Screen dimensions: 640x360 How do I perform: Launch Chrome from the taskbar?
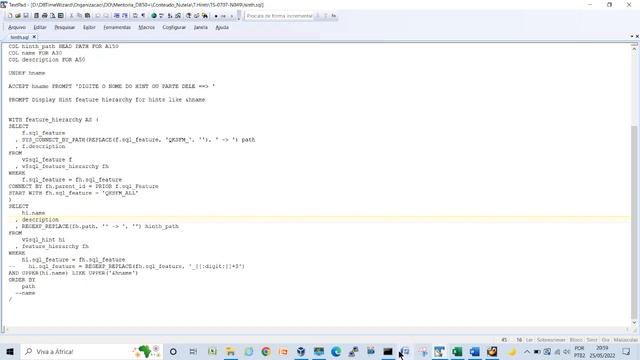[266, 351]
